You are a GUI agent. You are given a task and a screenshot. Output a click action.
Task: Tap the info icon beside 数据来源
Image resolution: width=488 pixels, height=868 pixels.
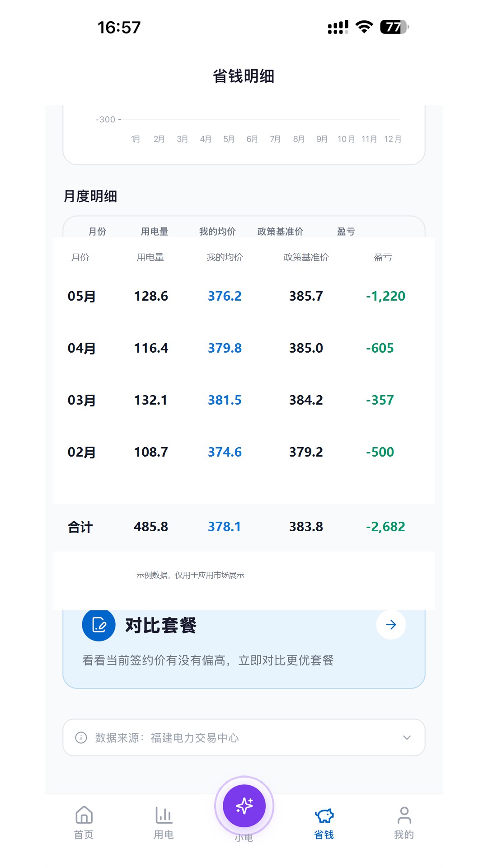point(81,737)
